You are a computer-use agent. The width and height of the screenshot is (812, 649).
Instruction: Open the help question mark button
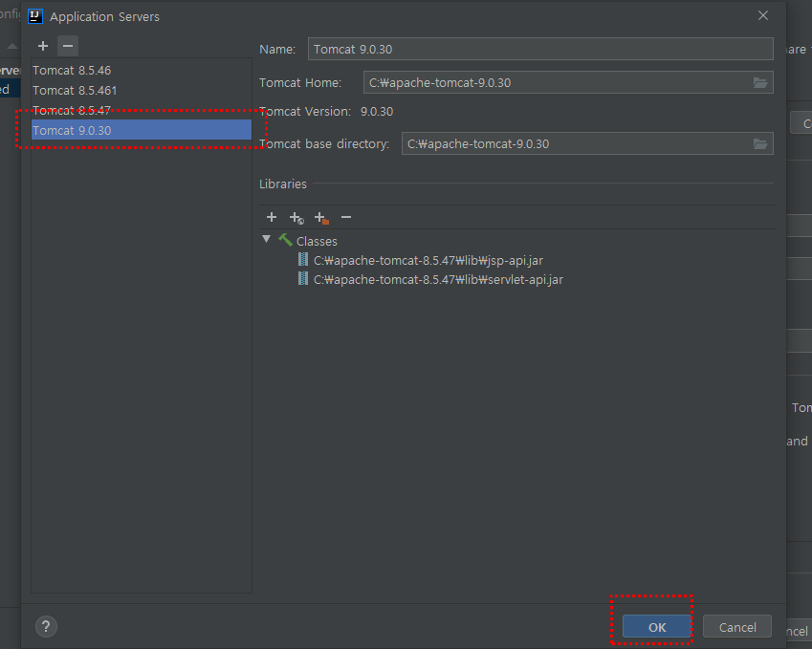coord(46,627)
